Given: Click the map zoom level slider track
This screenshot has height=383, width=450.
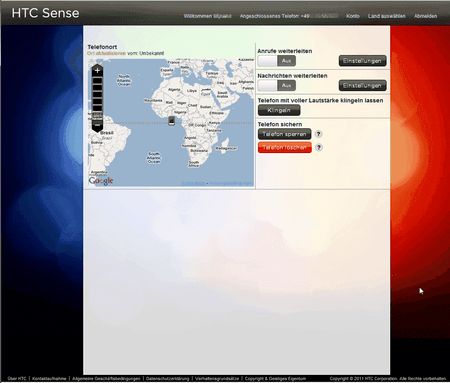Looking at the screenshot, I should [x=97, y=98].
